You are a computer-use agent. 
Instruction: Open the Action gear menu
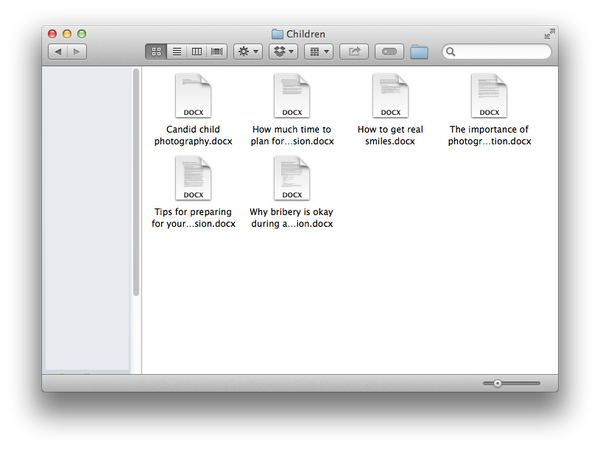coord(247,51)
